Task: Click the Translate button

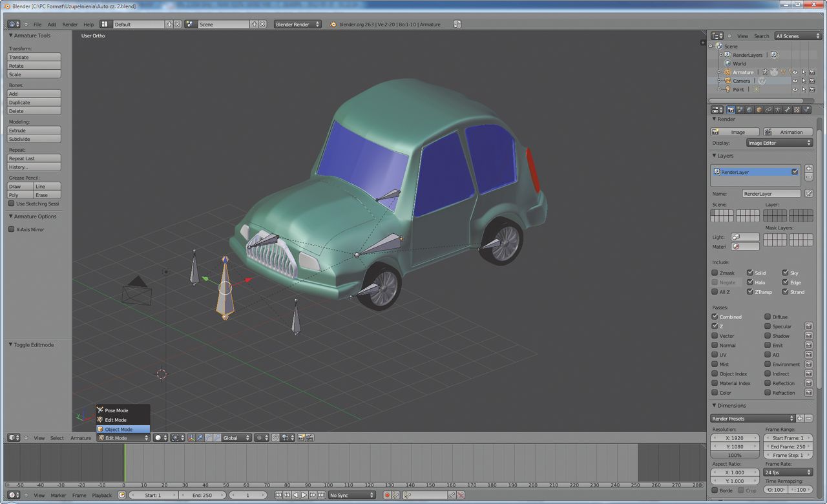Action: tap(34, 57)
